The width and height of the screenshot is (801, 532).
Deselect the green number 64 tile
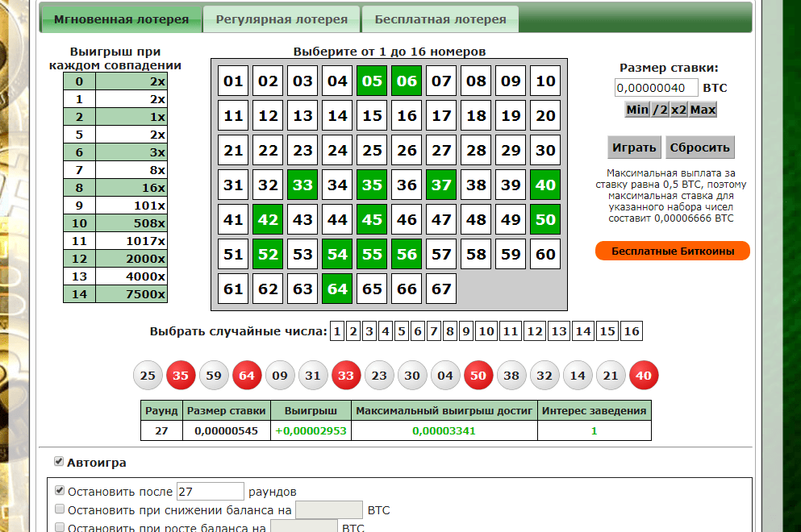pyautogui.click(x=337, y=289)
